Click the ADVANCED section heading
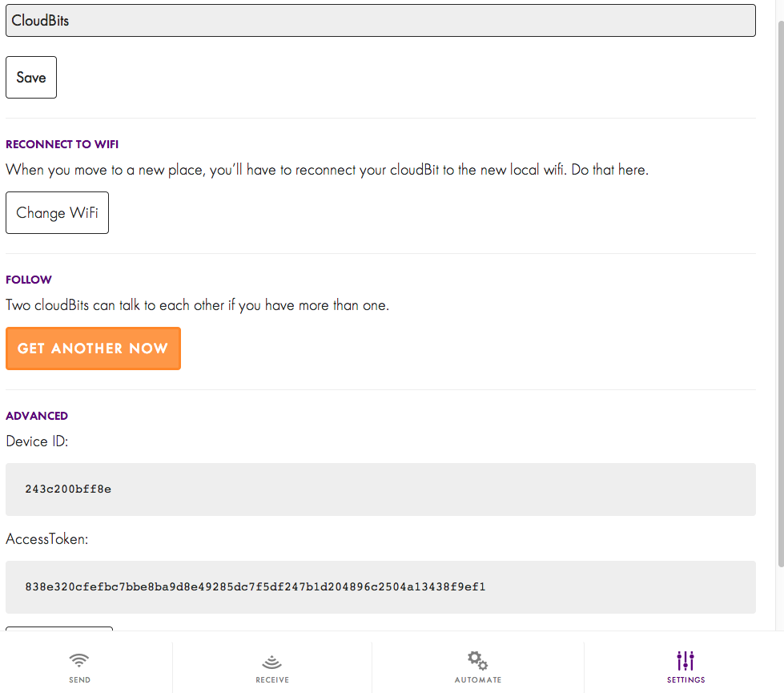 click(x=37, y=416)
